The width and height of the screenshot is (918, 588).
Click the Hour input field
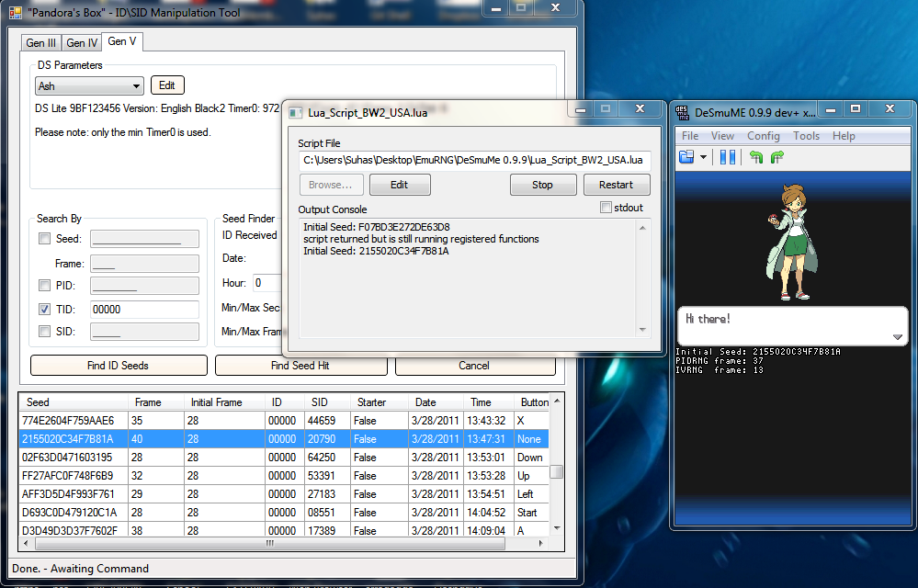pyautogui.click(x=267, y=283)
